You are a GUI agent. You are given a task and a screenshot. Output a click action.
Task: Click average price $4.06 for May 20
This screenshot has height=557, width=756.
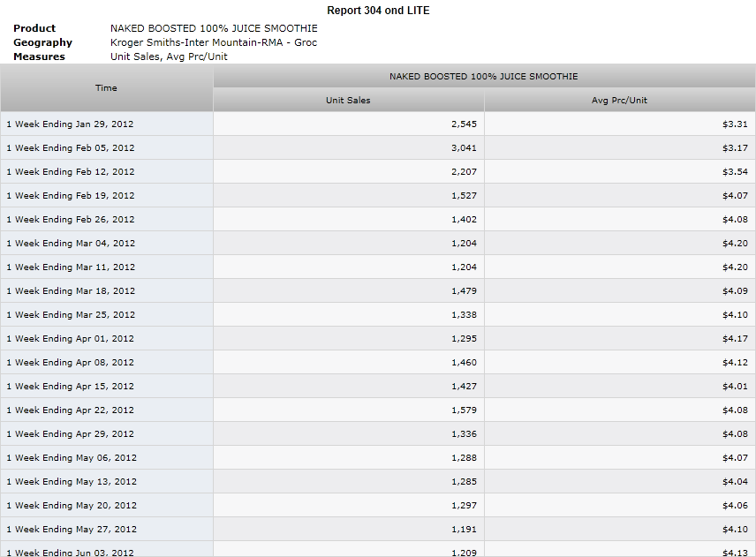point(735,506)
